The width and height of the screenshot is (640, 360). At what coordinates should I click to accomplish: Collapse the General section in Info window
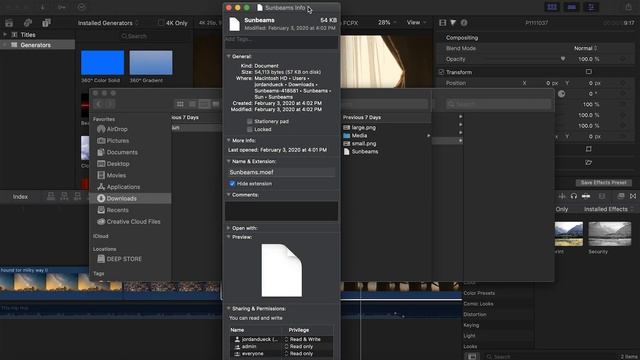tap(229, 56)
